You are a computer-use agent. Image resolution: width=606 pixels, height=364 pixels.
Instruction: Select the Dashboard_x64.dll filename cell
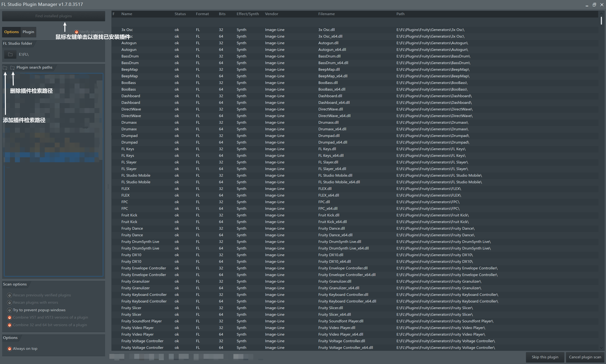[334, 102]
